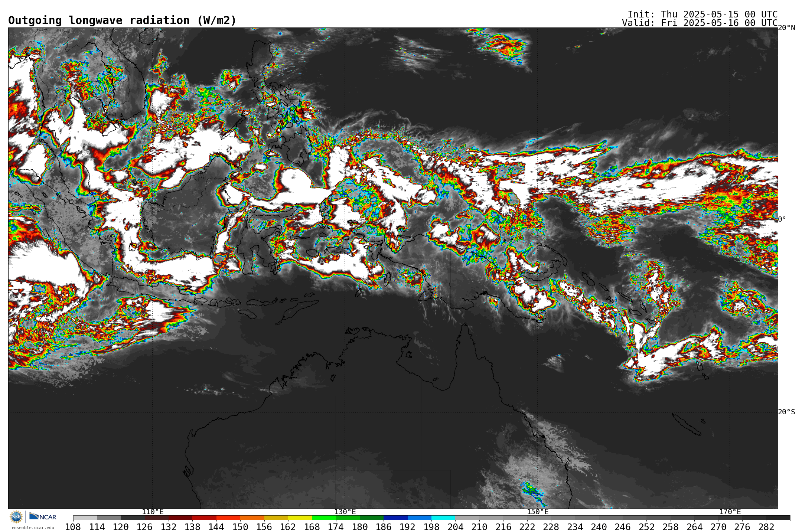Viewport: 802px width, 532px height.
Task: Click the 20°N latitude label
Action: coord(786,28)
